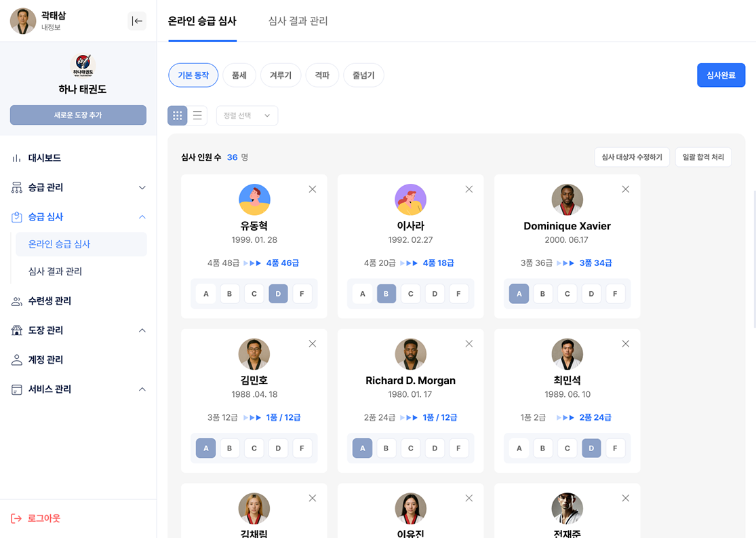Toggle 도장 관리 menu chevron
This screenshot has width=756, height=538.
pyautogui.click(x=142, y=330)
